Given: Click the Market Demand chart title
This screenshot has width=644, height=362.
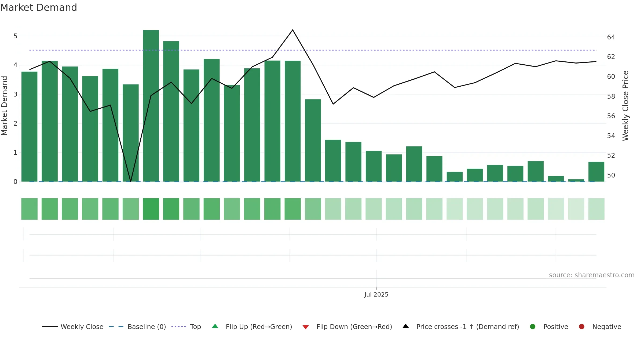Looking at the screenshot, I should (39, 8).
